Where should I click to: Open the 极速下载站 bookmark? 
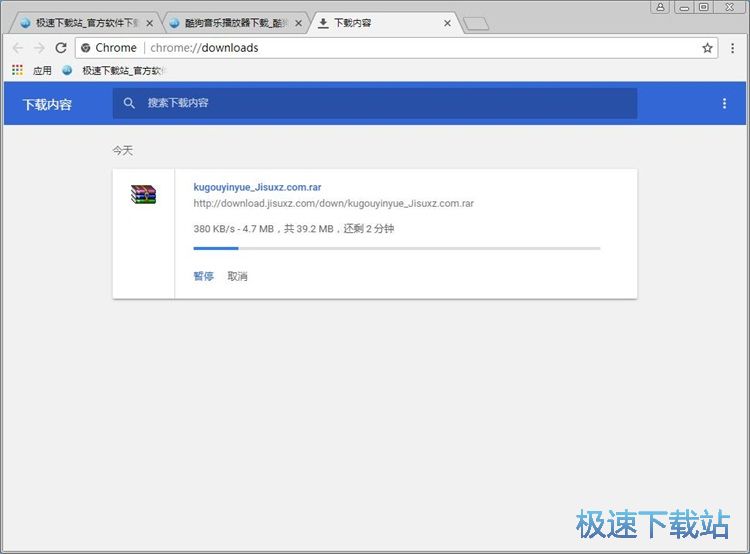(x=115, y=70)
